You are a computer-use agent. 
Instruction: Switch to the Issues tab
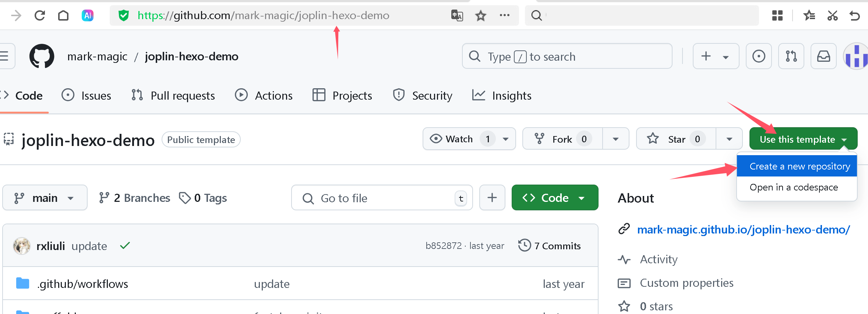[x=87, y=96]
